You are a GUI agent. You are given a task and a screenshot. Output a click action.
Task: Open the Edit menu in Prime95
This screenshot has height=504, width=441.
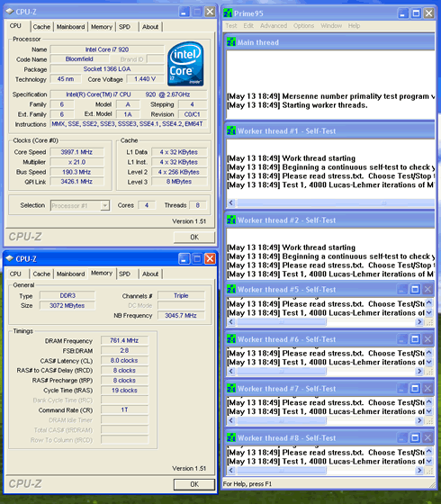click(248, 26)
